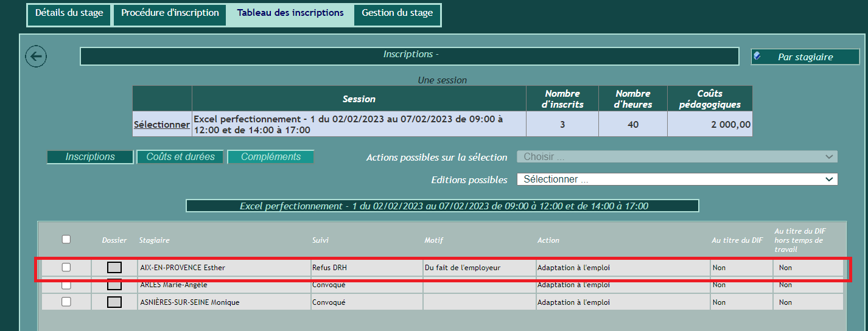Open dossier icon for AIX-EN-PROVENCE Esther
Screen dimensions: 868x331
pos(114,268)
